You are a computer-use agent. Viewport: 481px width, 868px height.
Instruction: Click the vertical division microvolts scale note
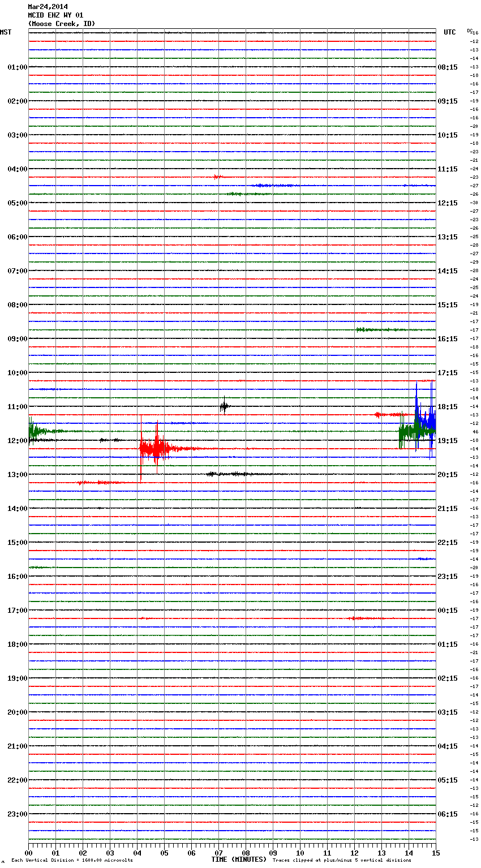tap(72, 861)
